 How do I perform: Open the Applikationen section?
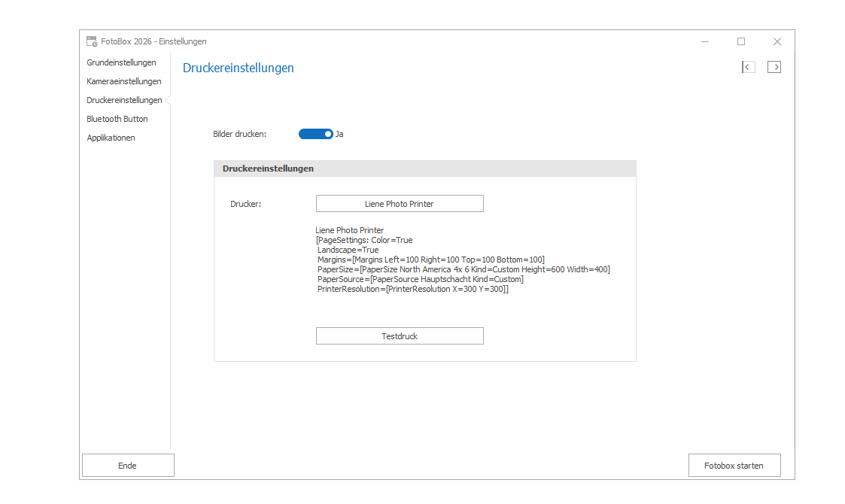[111, 138]
